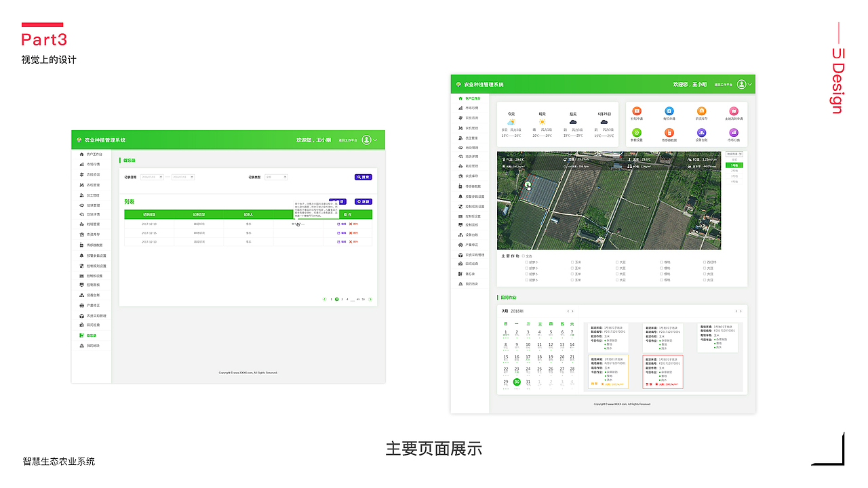
Task: Tick the 西红柿 crop checkbox
Action: tap(705, 262)
